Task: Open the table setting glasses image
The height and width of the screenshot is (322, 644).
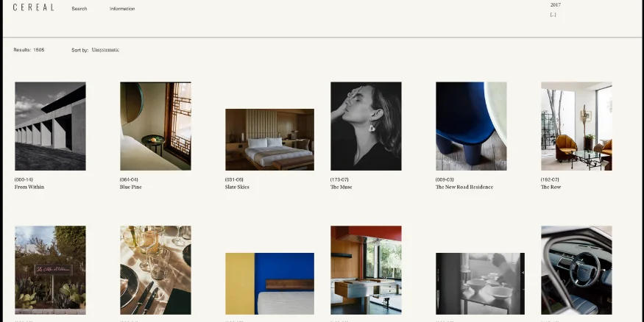Action: click(x=155, y=270)
